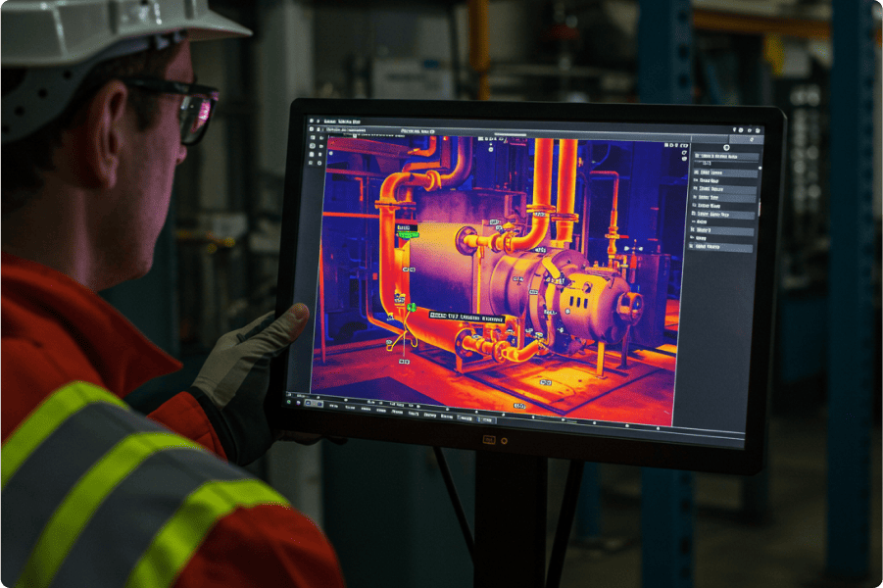Click first icon in the bottom toolbar
Viewport: 883px width, 588px height.
click(x=290, y=401)
